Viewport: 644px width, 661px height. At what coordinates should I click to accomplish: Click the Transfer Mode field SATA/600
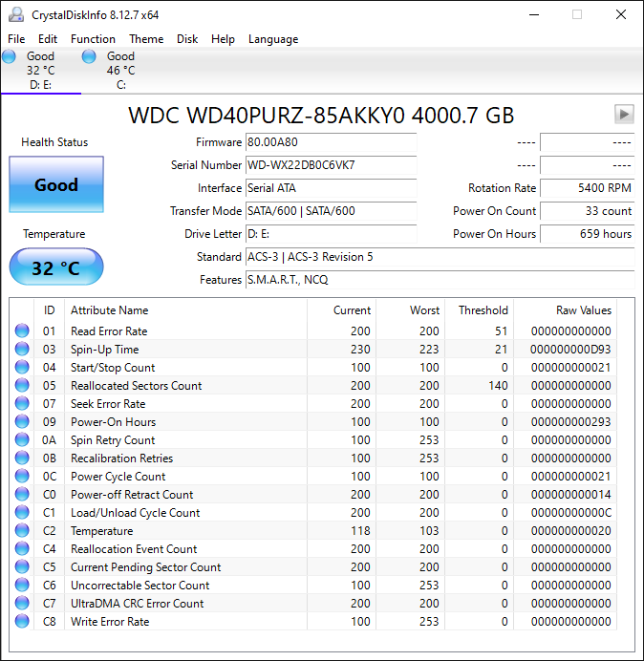pyautogui.click(x=331, y=211)
